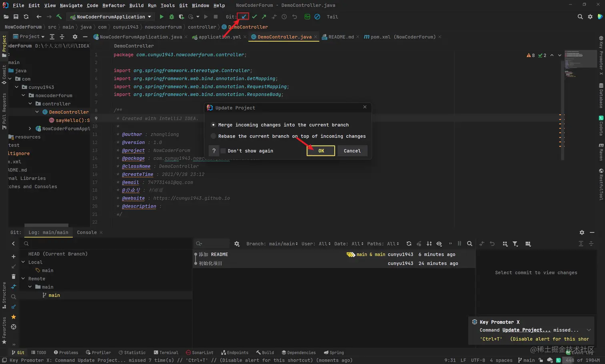This screenshot has height=364, width=605.
Task: Toggle the eye view options in Git log
Action: pos(439,244)
